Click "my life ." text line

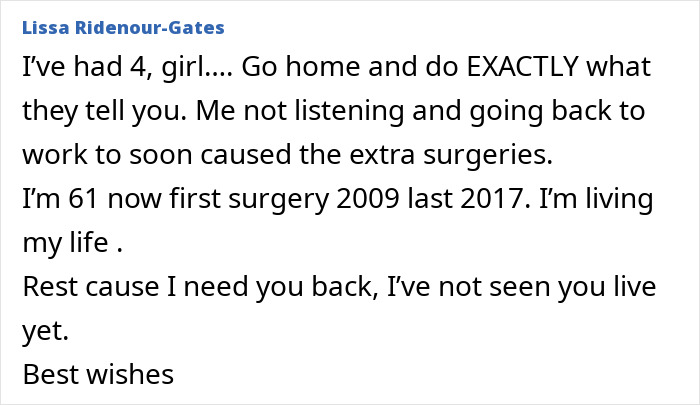coord(72,243)
